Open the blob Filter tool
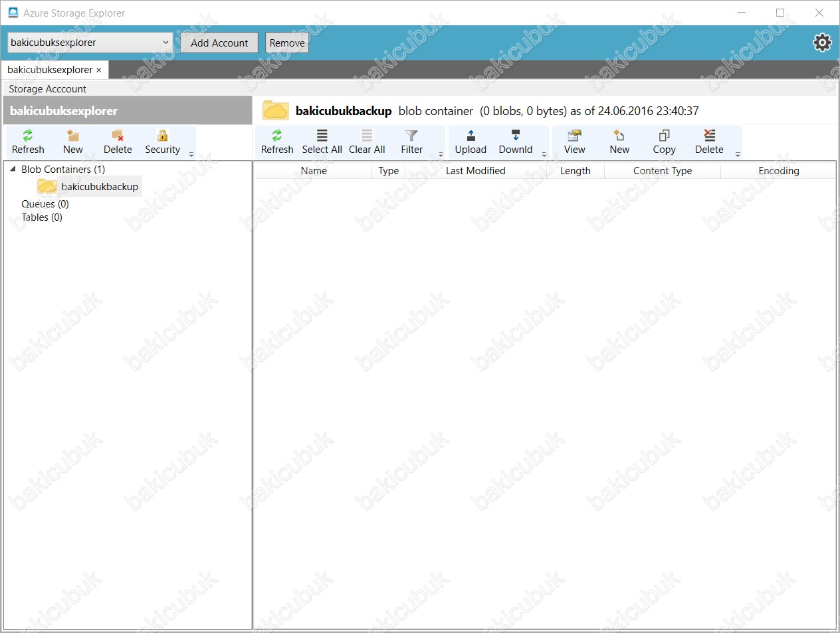840x633 pixels. (x=412, y=142)
